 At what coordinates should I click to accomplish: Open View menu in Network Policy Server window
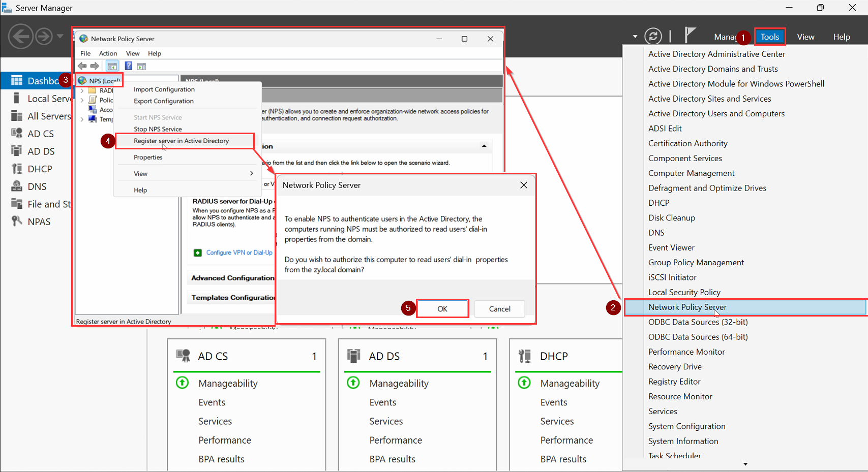(133, 53)
